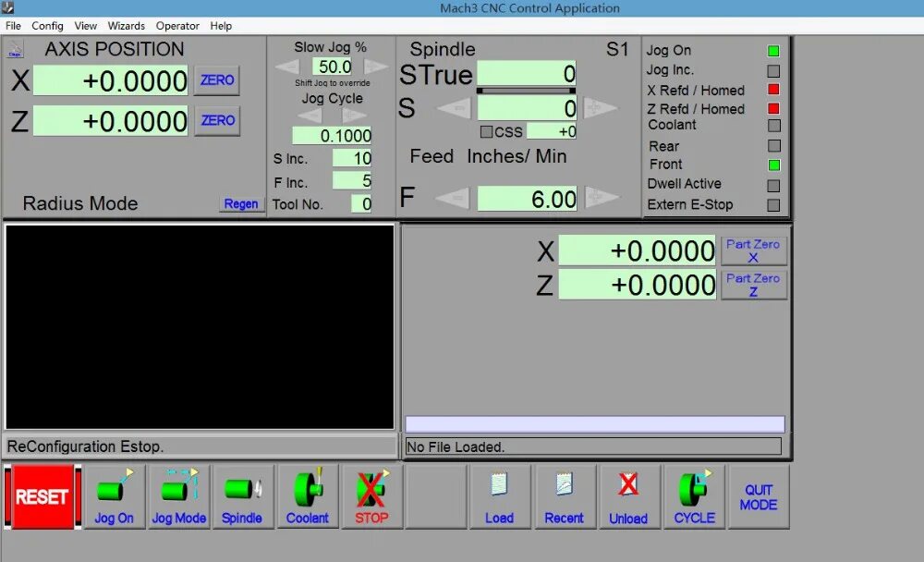Click the black toolpath display area
Screen dimensions: 924x562
(x=200, y=326)
